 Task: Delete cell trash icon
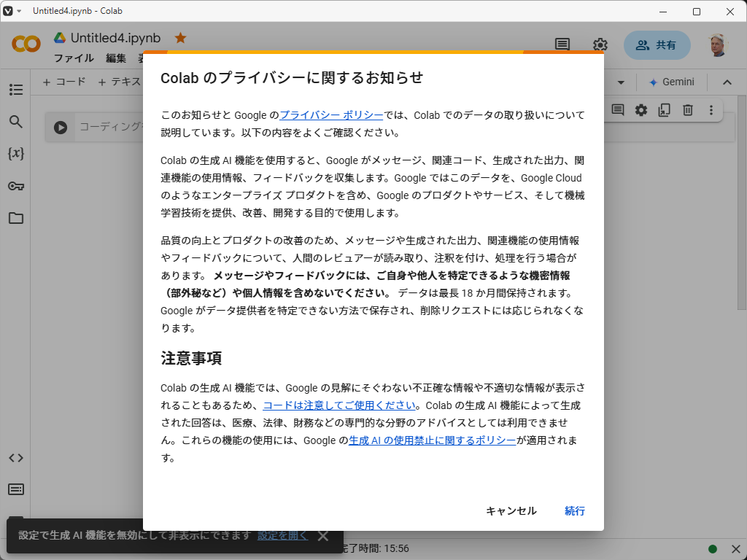[687, 110]
